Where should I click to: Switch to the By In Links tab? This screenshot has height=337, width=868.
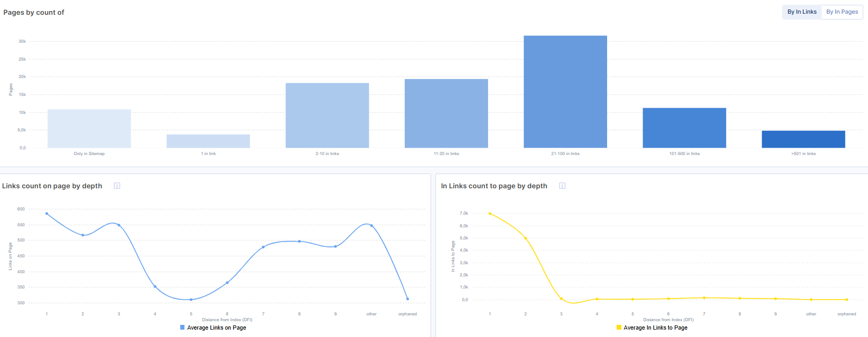[x=802, y=12]
